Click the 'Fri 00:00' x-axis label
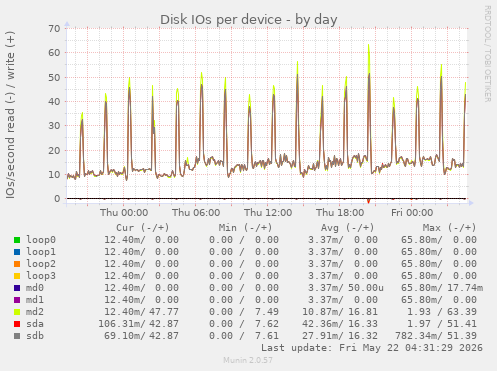The width and height of the screenshot is (497, 371). [412, 213]
